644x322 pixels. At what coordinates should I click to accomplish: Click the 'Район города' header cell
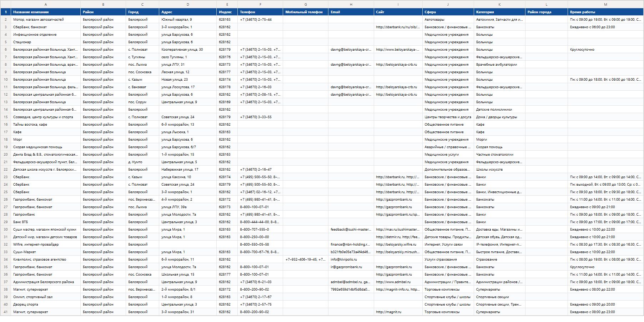(547, 12)
